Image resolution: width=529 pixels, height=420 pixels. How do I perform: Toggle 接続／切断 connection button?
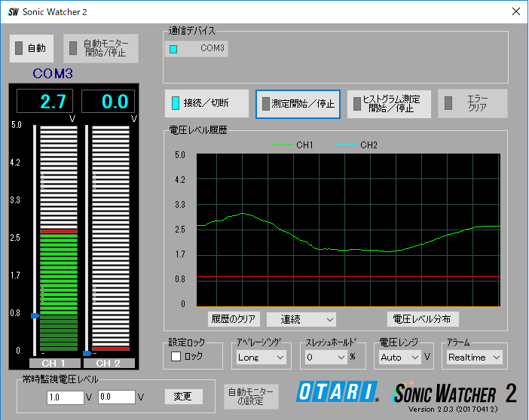[206, 103]
